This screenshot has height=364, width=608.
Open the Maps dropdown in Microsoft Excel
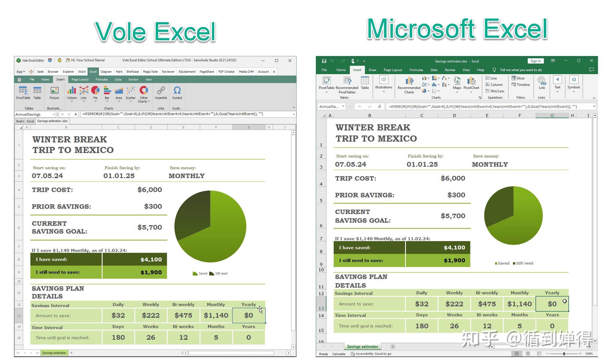pyautogui.click(x=457, y=92)
